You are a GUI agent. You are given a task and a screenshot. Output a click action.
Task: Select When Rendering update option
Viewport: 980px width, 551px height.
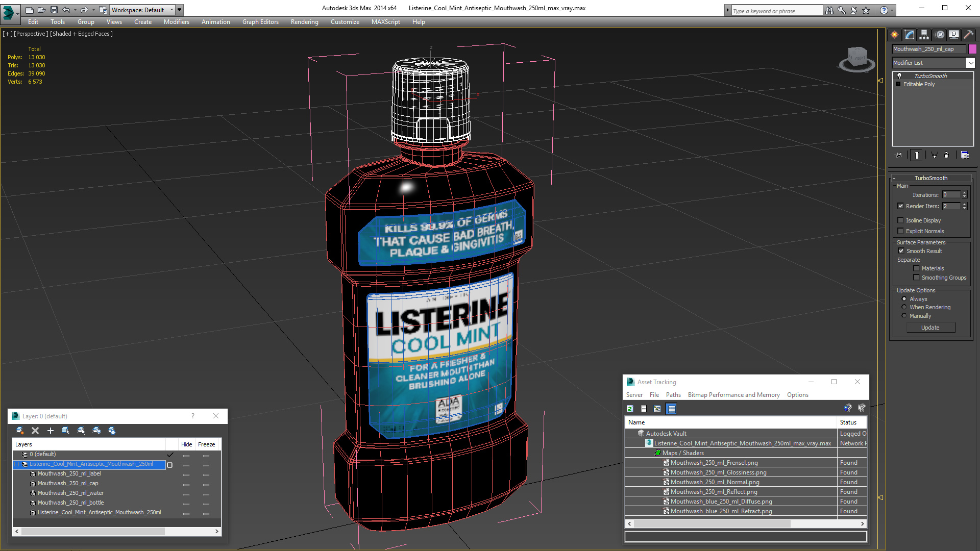[x=904, y=307]
